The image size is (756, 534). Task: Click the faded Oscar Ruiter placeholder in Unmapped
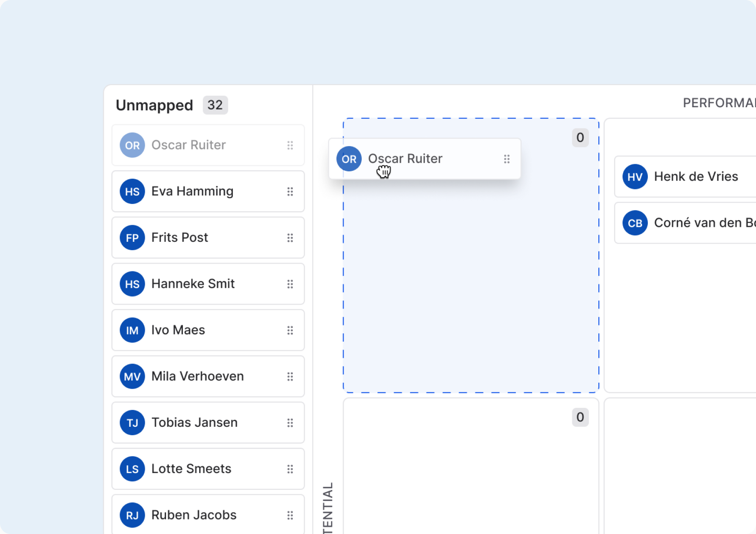[x=208, y=145]
